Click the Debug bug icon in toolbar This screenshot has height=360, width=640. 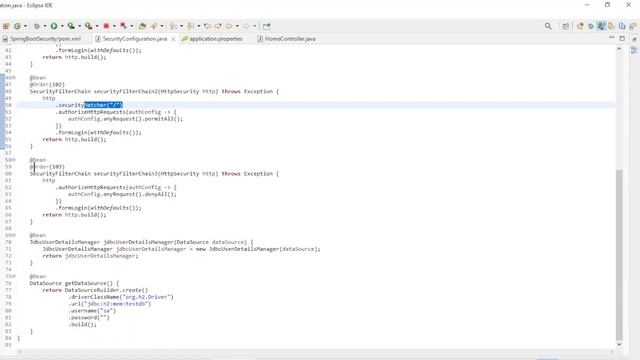point(36,26)
